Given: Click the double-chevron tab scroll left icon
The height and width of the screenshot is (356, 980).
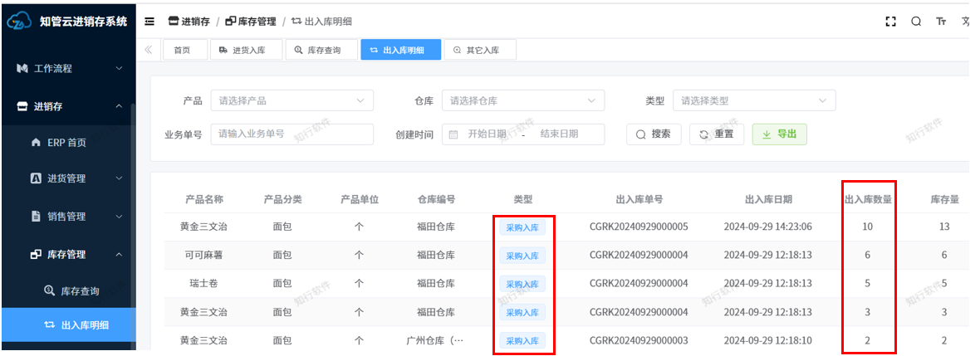Looking at the screenshot, I should (x=149, y=50).
